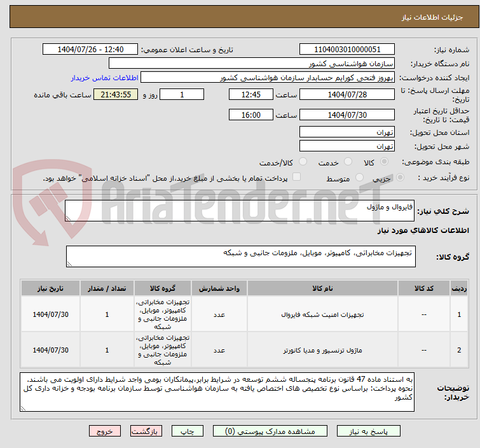Click the response deadline date 1404/07/28
The height and width of the screenshot is (448, 480).
point(347,94)
